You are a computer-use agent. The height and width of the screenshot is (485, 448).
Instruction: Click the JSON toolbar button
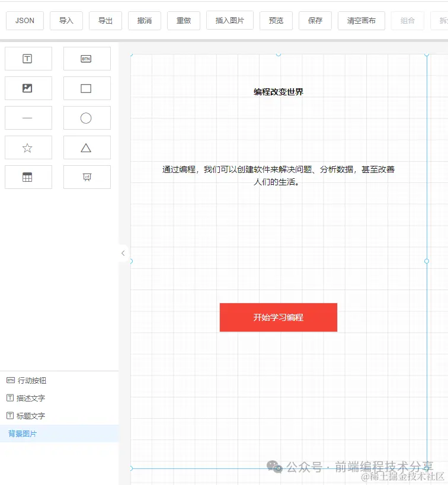(x=25, y=21)
